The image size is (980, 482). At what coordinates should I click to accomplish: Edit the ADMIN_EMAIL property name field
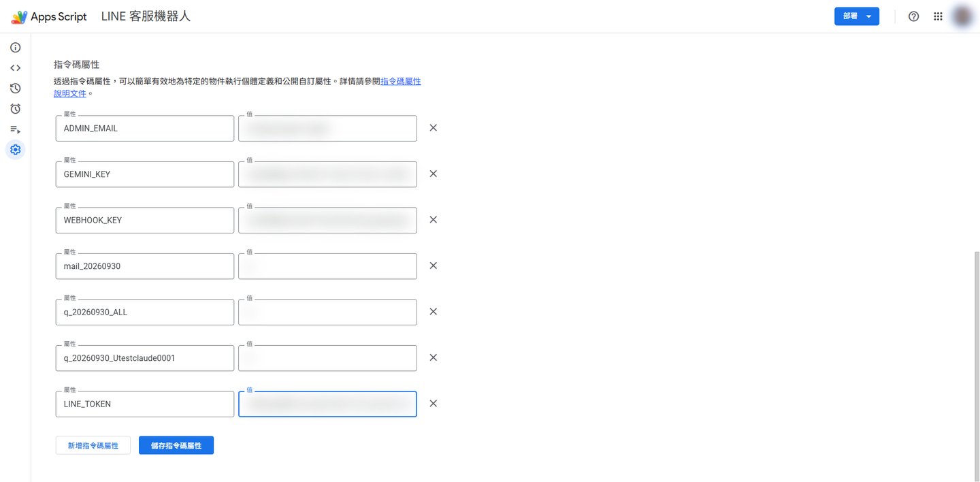point(145,128)
